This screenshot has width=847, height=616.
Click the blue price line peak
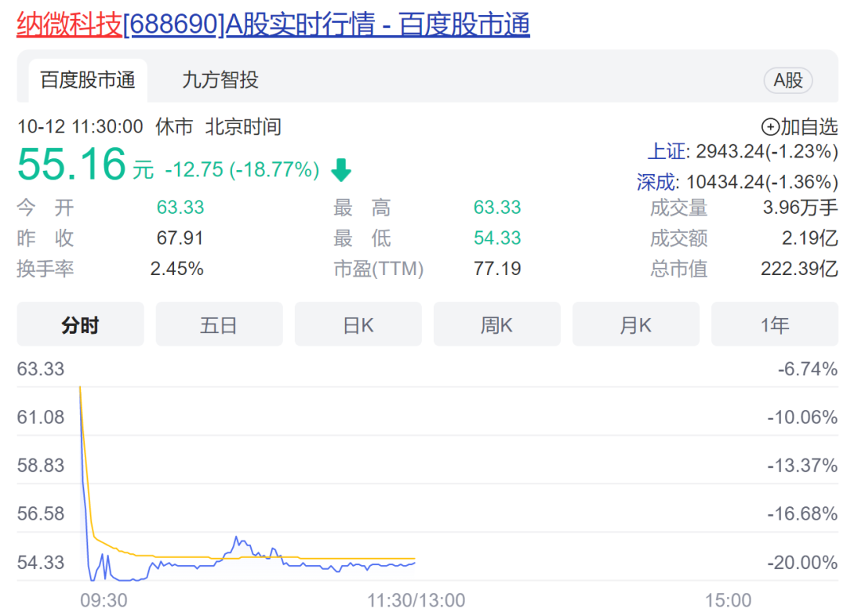coord(236,538)
